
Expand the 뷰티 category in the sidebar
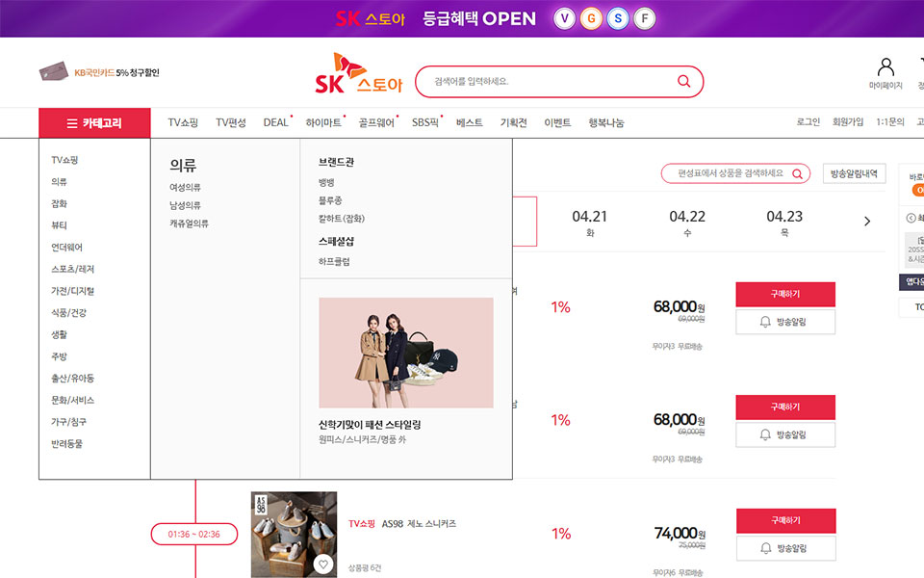tap(60, 225)
